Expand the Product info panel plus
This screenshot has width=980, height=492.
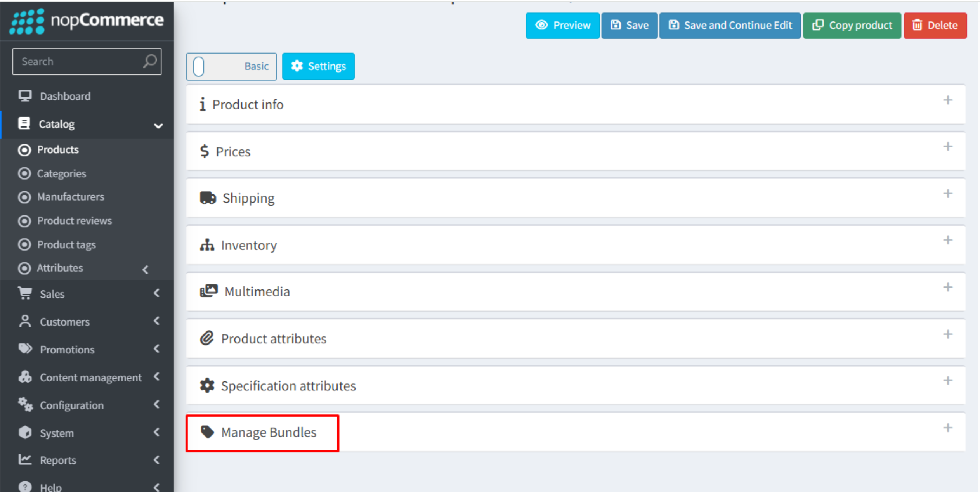pyautogui.click(x=947, y=100)
